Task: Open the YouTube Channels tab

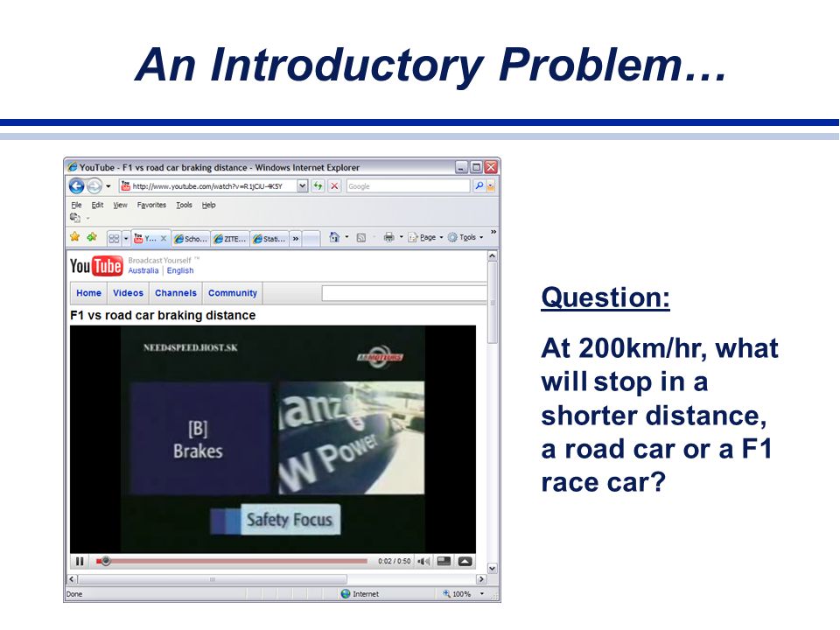Action: pyautogui.click(x=176, y=293)
